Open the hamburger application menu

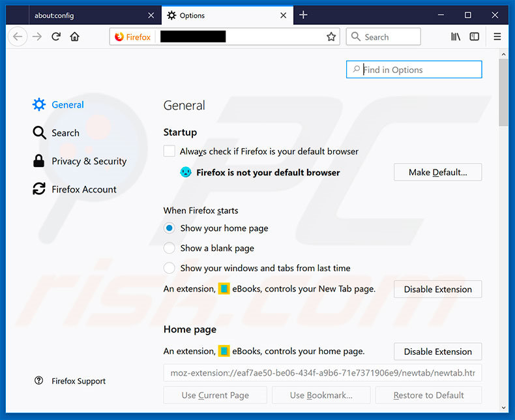(x=497, y=37)
